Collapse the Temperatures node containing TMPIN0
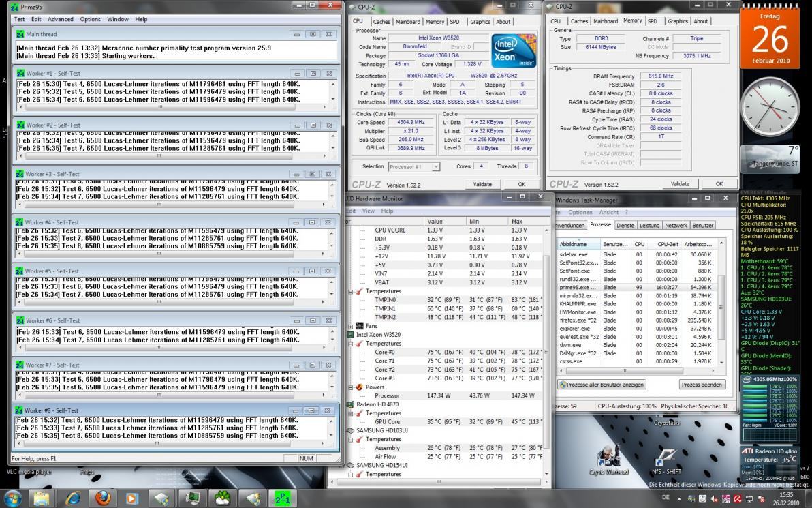Viewport: 812px width, 508px height. [351, 291]
